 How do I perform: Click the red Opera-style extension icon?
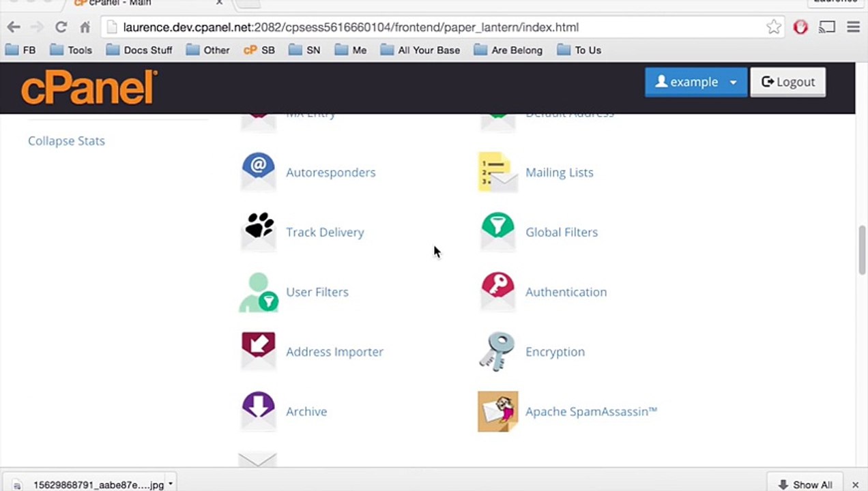800,27
